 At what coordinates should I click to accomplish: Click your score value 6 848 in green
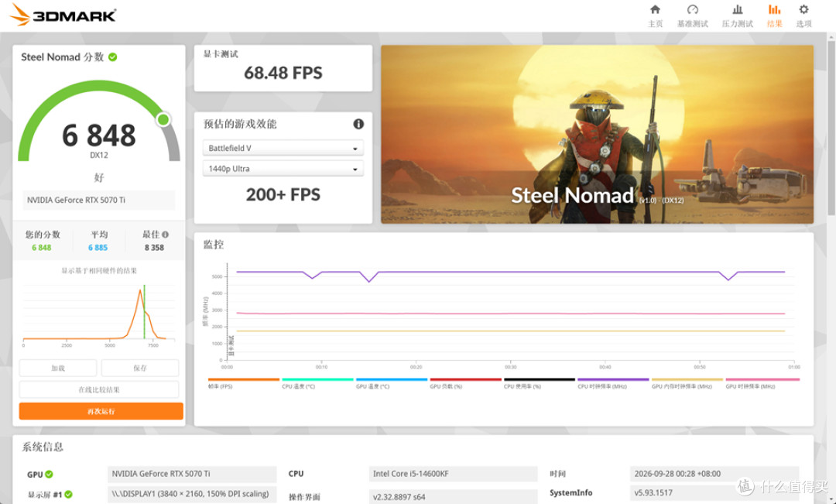42,248
